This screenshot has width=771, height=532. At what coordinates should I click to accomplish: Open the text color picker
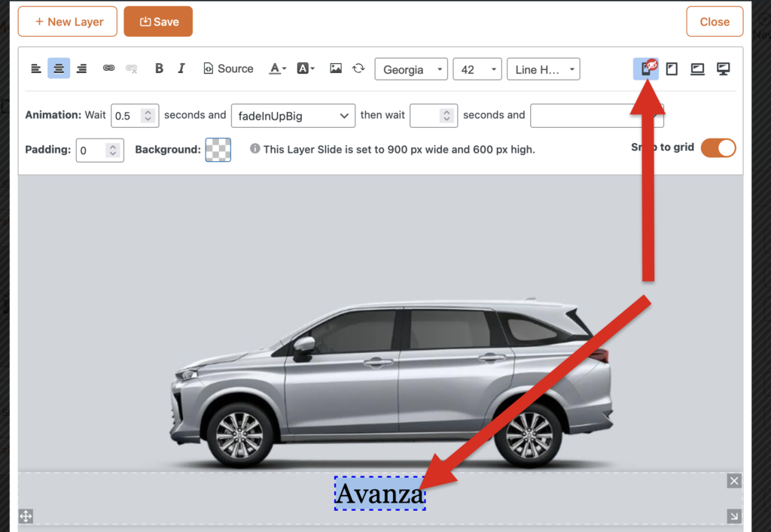pyautogui.click(x=277, y=68)
